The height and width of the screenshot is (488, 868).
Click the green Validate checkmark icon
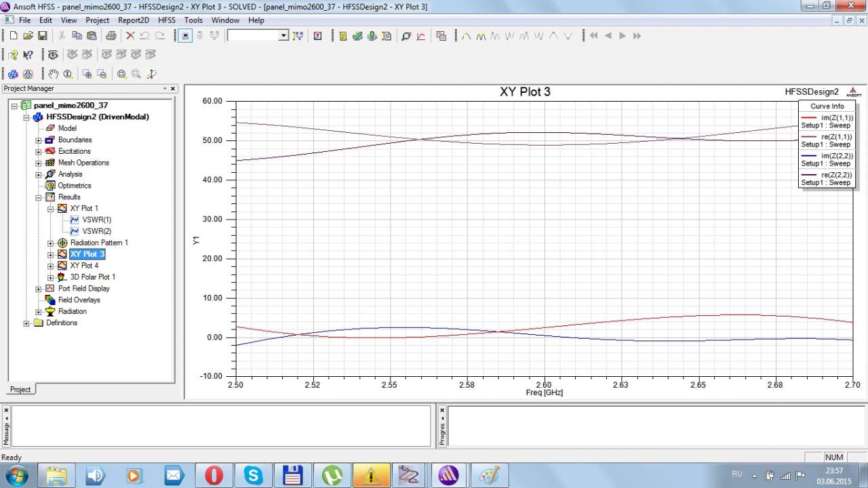357,36
